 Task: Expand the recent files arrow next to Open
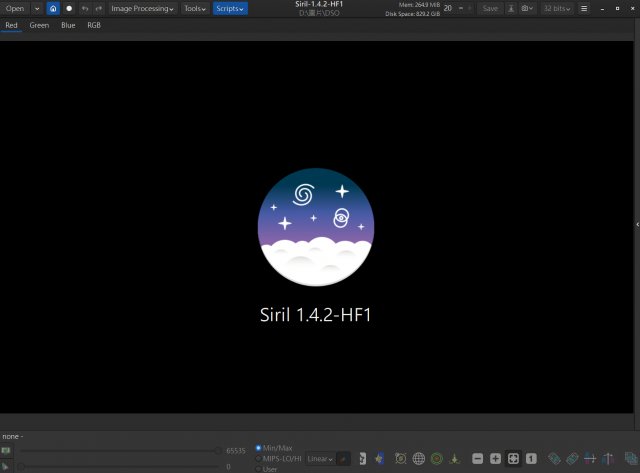pyautogui.click(x=37, y=8)
